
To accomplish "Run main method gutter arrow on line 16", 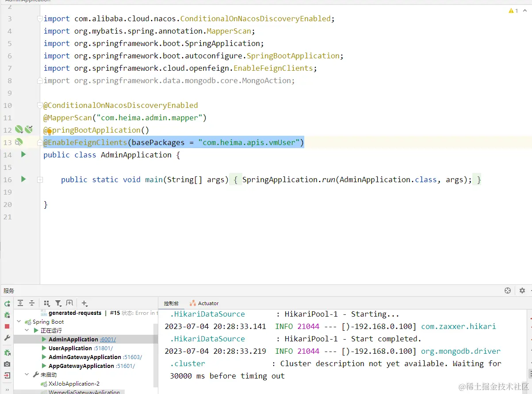I will coord(23,179).
